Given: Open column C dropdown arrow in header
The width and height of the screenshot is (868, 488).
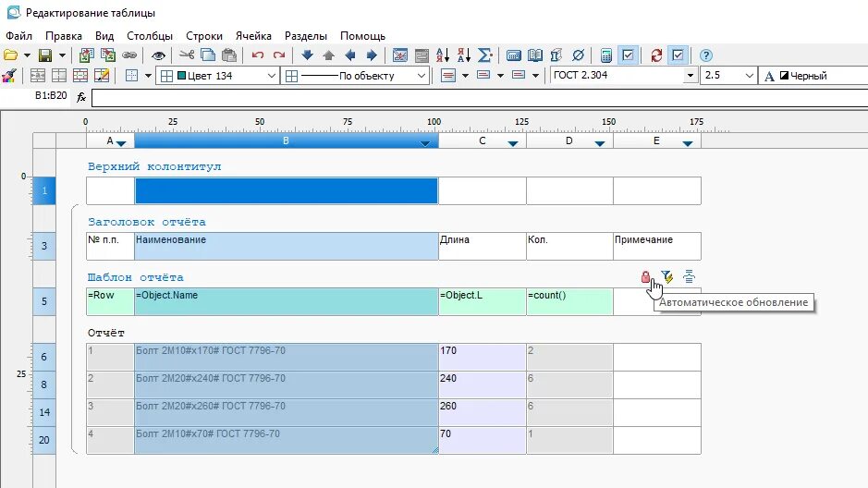Looking at the screenshot, I should point(513,143).
